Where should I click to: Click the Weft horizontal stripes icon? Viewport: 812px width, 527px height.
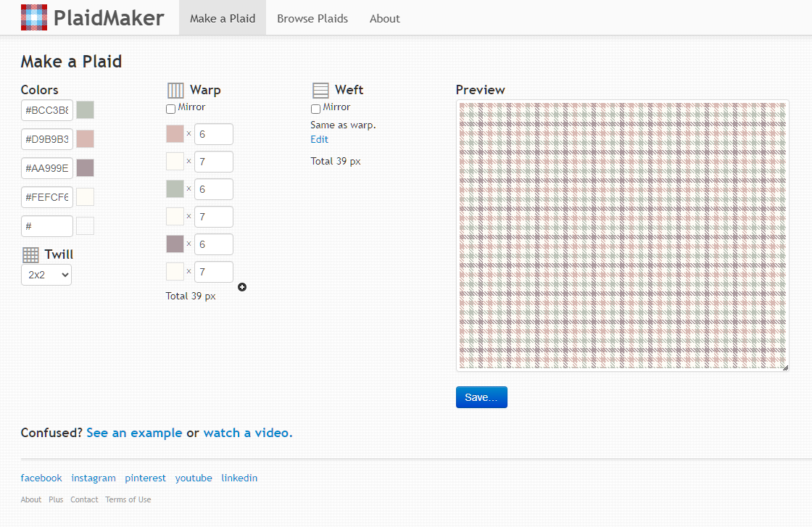(x=320, y=90)
